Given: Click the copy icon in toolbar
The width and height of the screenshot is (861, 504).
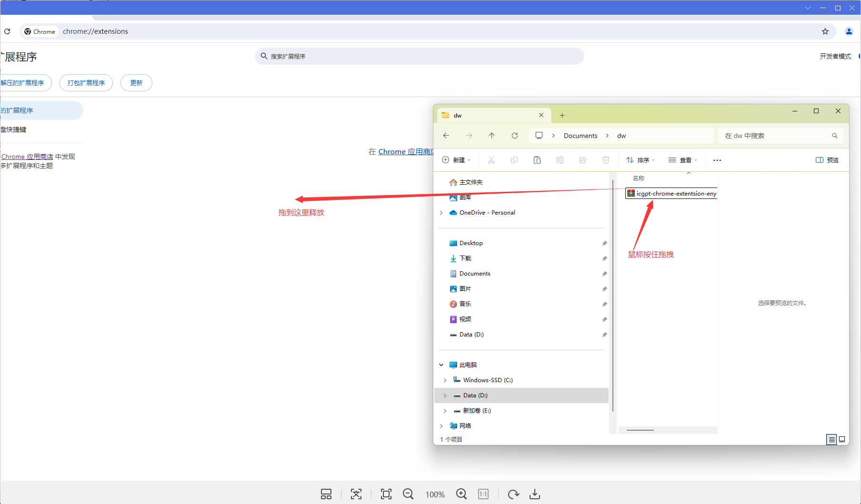Looking at the screenshot, I should (514, 160).
